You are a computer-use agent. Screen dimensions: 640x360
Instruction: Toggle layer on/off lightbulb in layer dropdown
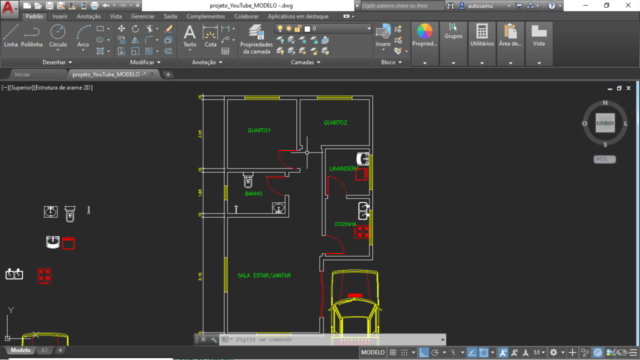pyautogui.click(x=280, y=29)
